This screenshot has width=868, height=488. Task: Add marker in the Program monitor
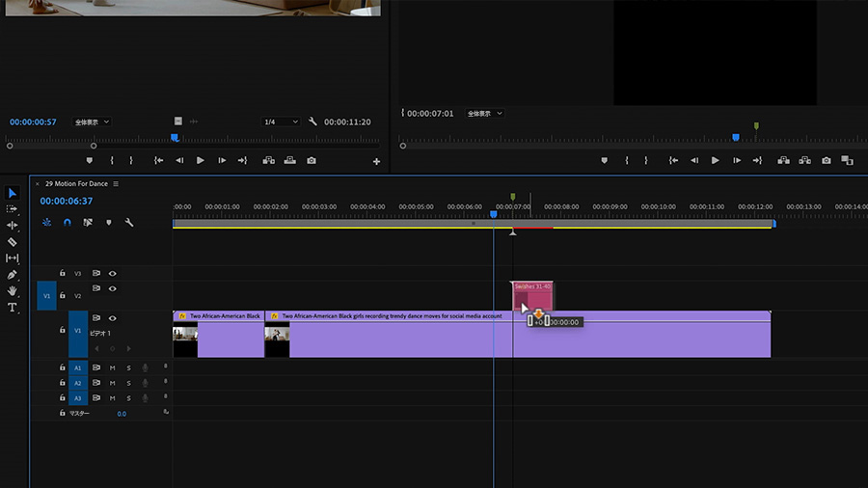(604, 160)
